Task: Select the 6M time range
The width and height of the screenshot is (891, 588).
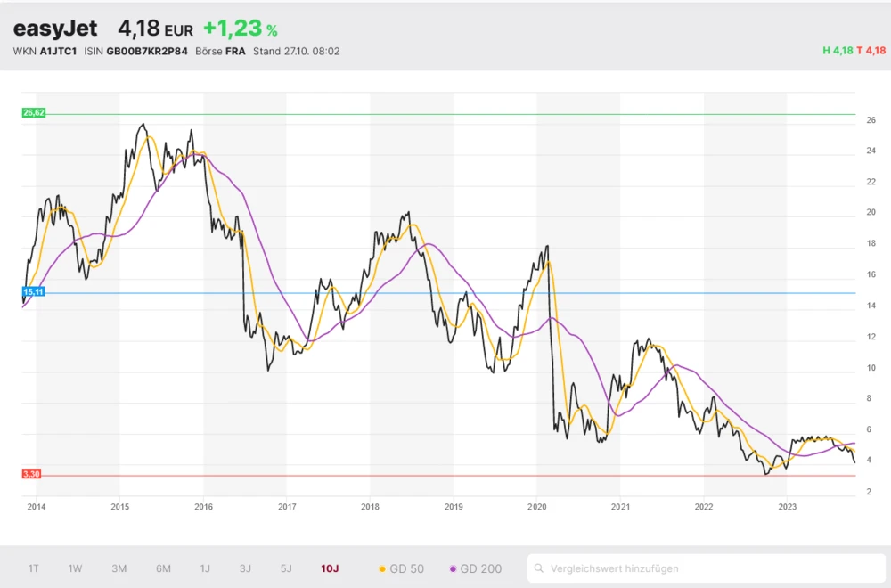Action: (163, 568)
